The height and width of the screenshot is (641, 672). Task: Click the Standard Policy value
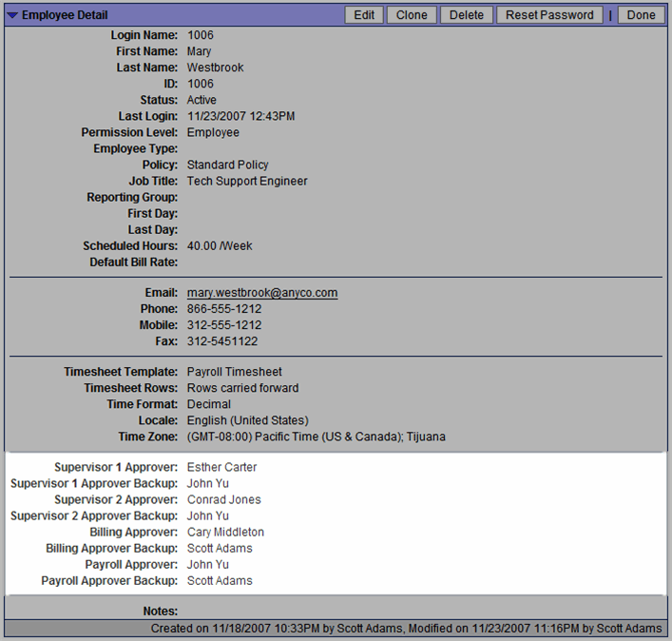(x=227, y=165)
